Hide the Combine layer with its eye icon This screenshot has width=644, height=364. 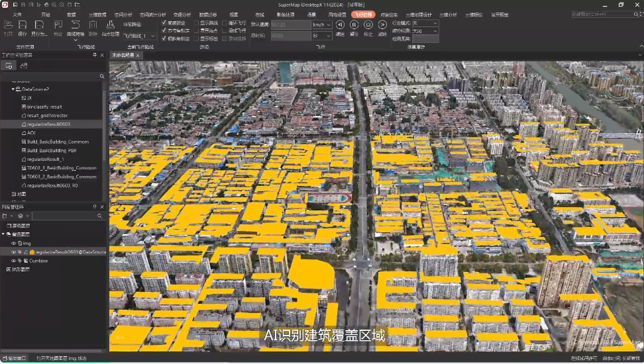tap(13, 261)
